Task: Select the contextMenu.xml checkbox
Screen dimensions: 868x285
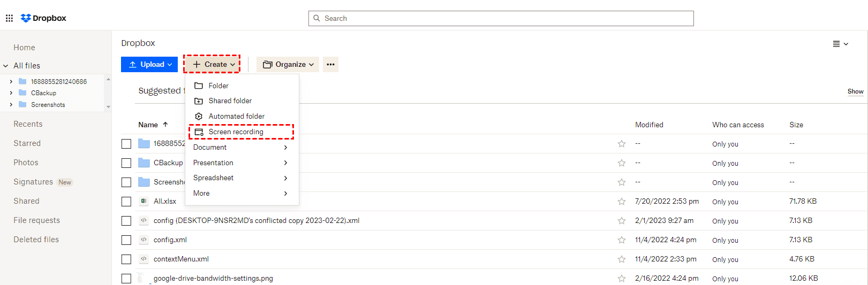Action: coord(126,259)
